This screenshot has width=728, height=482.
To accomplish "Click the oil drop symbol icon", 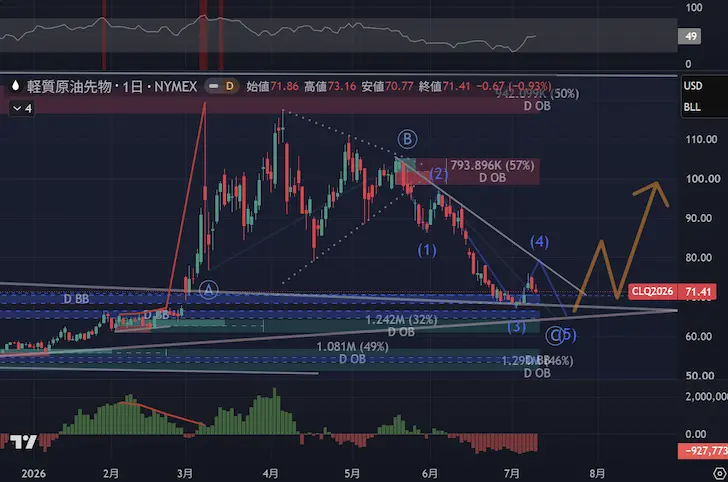I will click(x=15, y=86).
